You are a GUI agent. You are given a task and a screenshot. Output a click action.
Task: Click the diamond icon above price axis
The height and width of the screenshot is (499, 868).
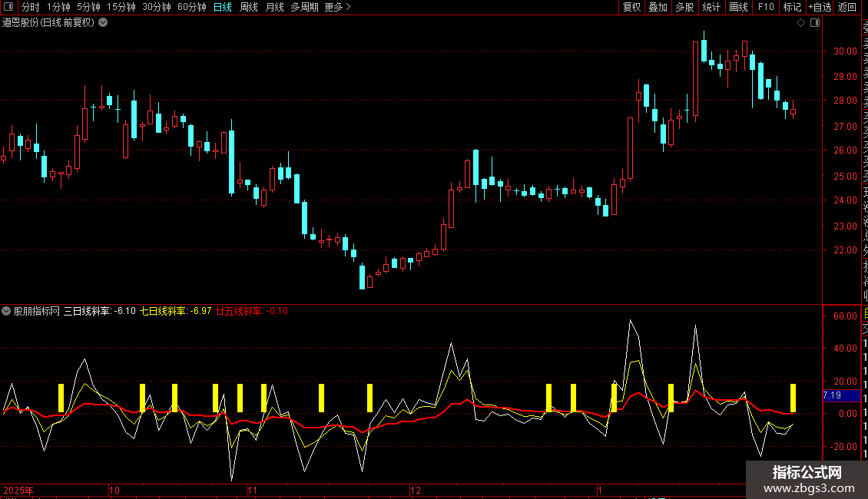tap(800, 23)
